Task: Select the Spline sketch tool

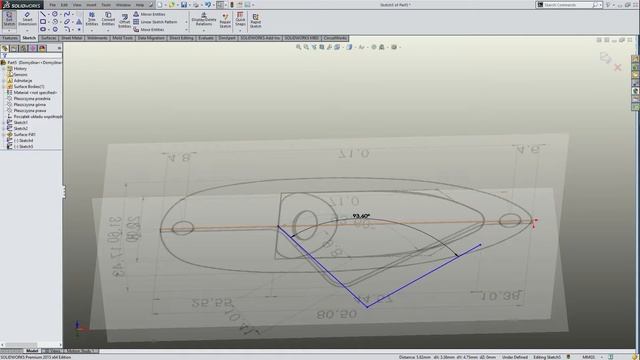Action: pos(67,14)
